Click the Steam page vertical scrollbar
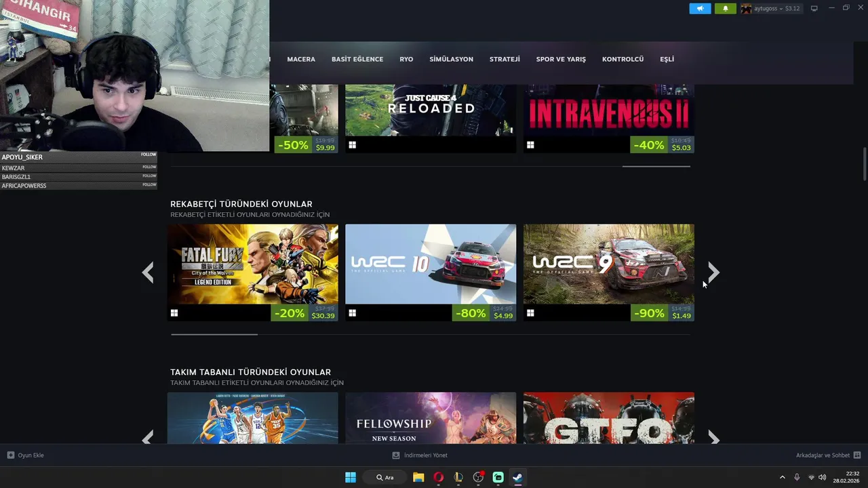The image size is (868, 488). point(865,163)
